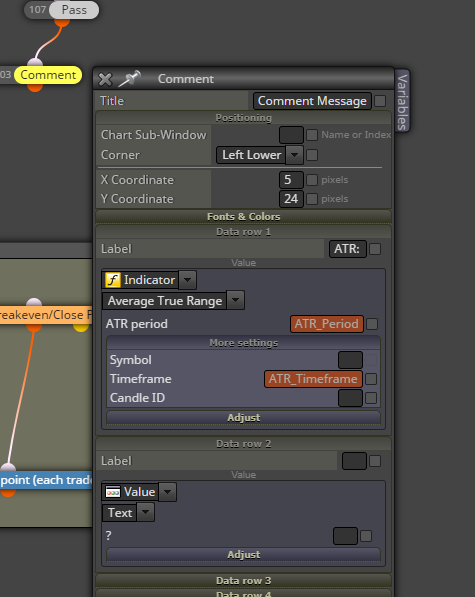Open the Value type dropdown arrow
Image resolution: width=475 pixels, height=597 pixels.
tap(167, 492)
